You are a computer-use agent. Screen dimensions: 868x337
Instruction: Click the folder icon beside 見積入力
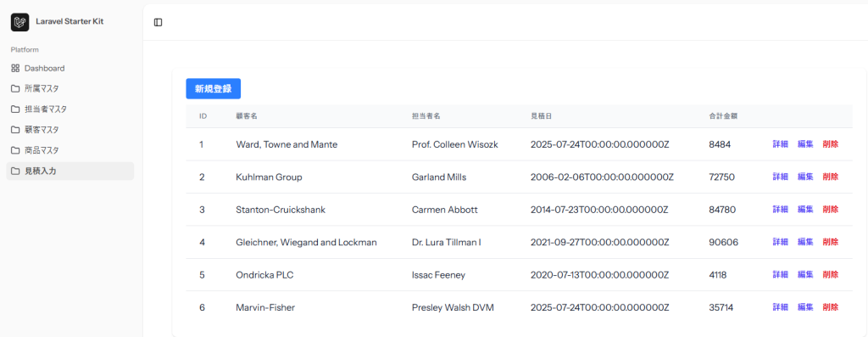[15, 171]
